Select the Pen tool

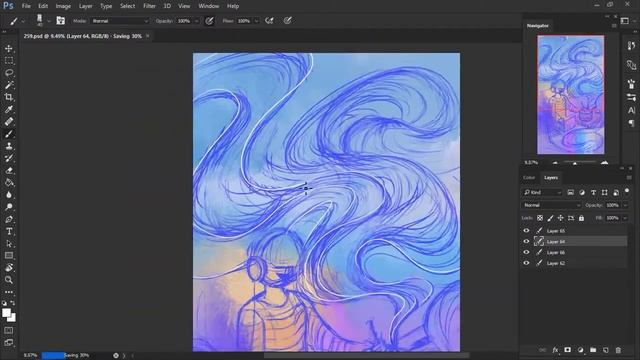point(9,219)
